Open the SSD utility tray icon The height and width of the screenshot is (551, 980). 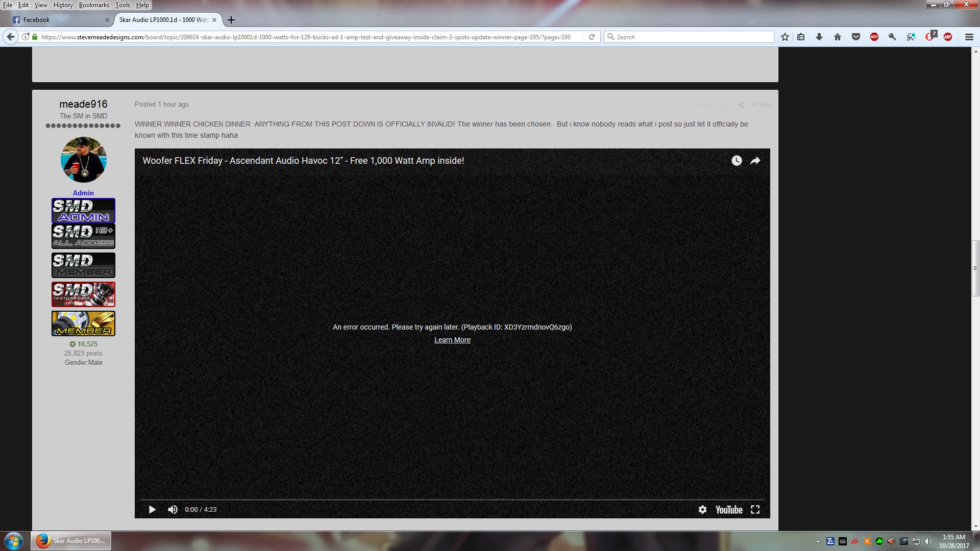[843, 541]
